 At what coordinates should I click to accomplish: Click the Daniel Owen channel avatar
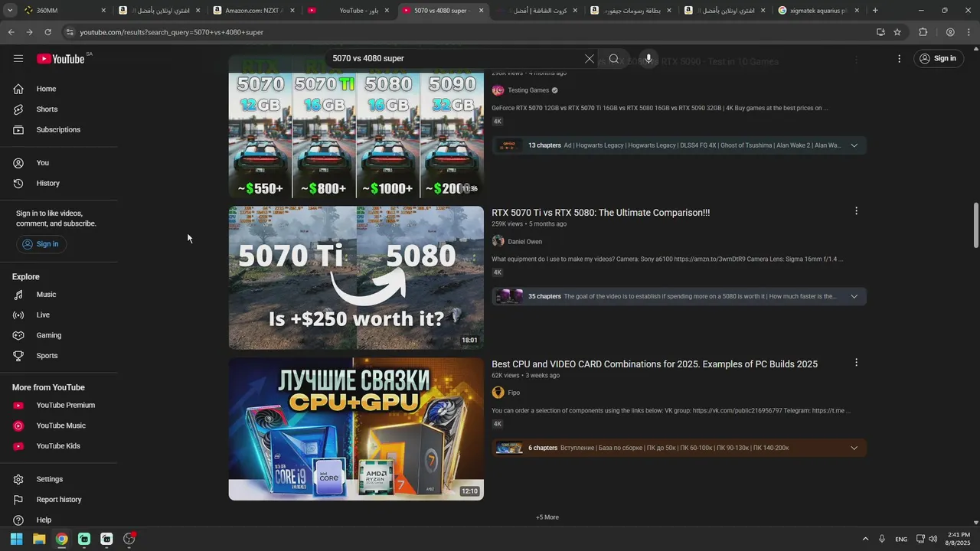[x=498, y=241]
